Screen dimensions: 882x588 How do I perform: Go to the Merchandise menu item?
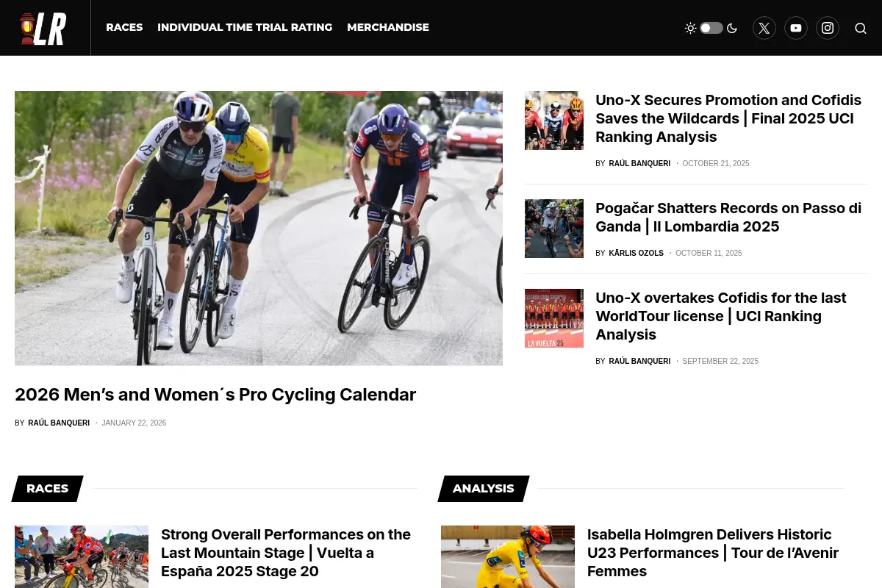coord(388,27)
